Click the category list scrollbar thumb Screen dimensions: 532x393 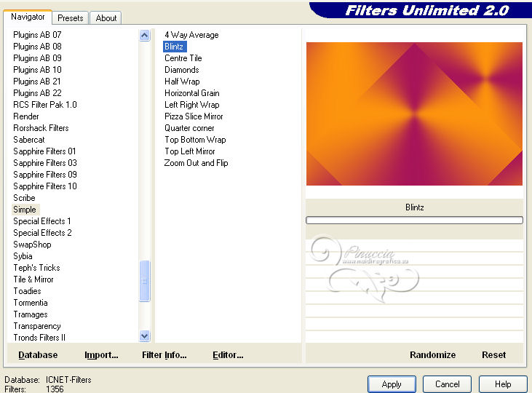coord(145,281)
